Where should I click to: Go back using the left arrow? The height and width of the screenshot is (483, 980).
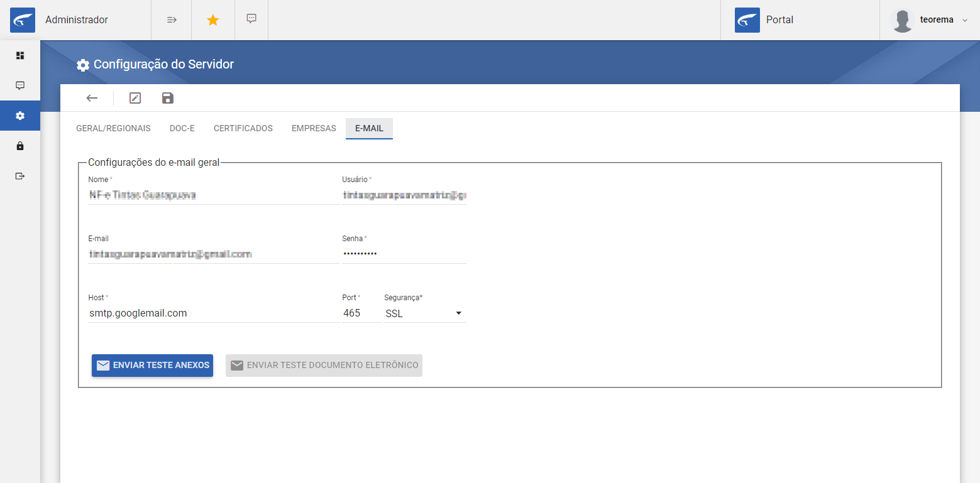coord(92,98)
